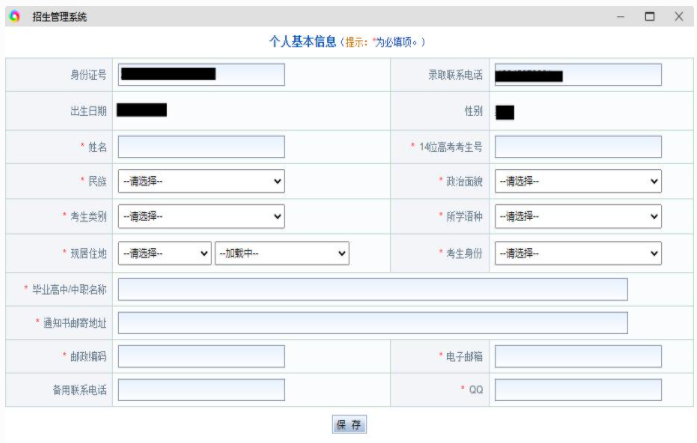Open the 现居住地 province dropdown
This screenshot has width=697, height=443.
pyautogui.click(x=164, y=253)
